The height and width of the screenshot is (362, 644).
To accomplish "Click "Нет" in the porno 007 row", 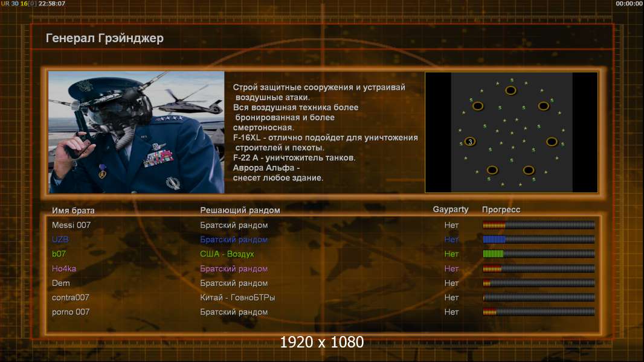I will coord(451,312).
